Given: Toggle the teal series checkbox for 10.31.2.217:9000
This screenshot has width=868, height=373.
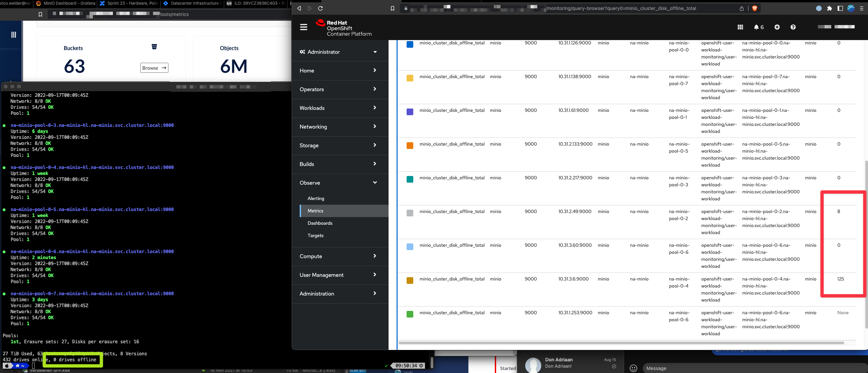Looking at the screenshot, I should point(410,179).
